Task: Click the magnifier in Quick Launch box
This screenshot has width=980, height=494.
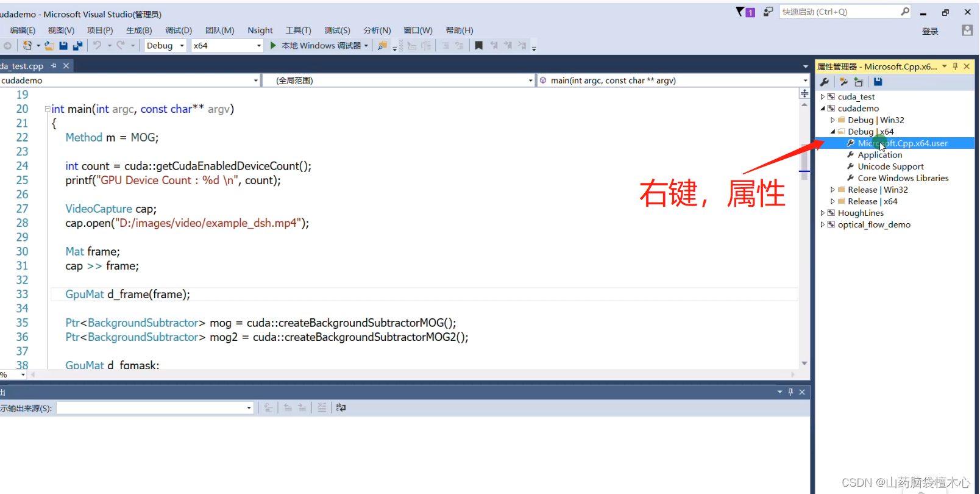Action: pyautogui.click(x=905, y=12)
